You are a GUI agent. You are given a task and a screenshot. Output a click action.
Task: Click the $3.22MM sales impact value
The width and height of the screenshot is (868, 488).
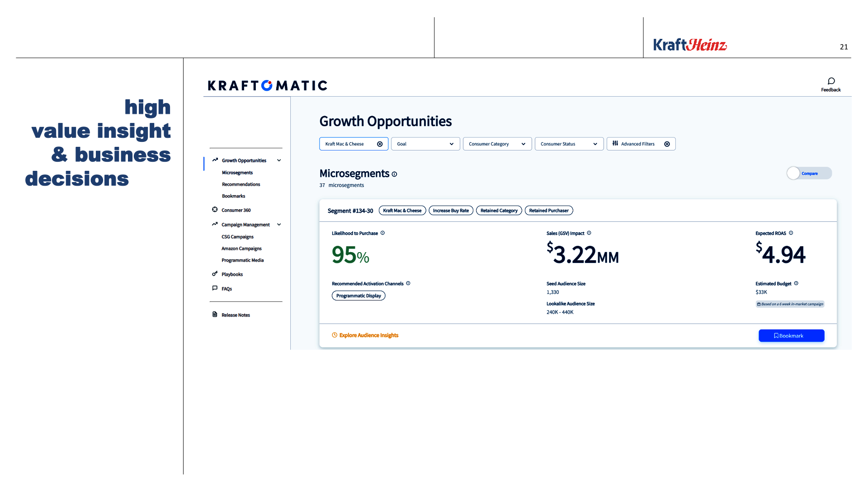[x=583, y=254]
